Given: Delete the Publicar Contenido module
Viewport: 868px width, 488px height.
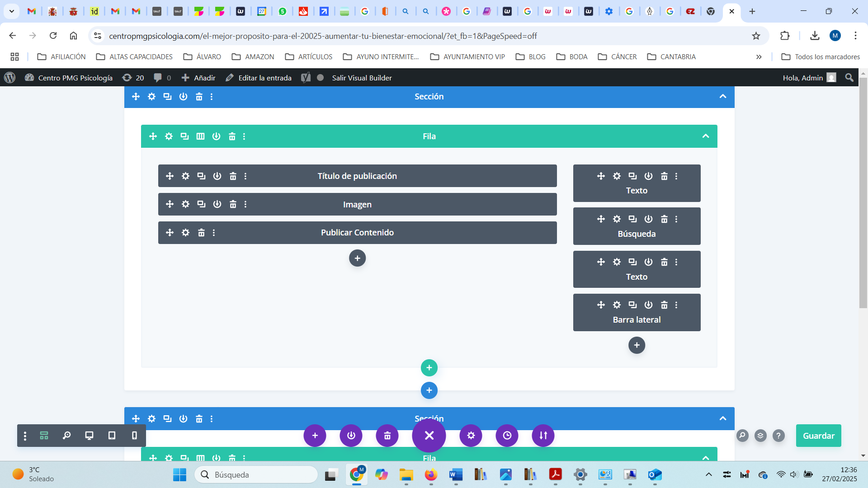Looking at the screenshot, I should click(x=201, y=233).
